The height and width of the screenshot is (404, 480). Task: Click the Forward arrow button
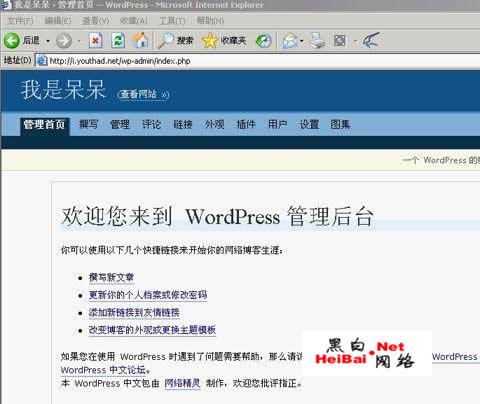click(x=64, y=41)
